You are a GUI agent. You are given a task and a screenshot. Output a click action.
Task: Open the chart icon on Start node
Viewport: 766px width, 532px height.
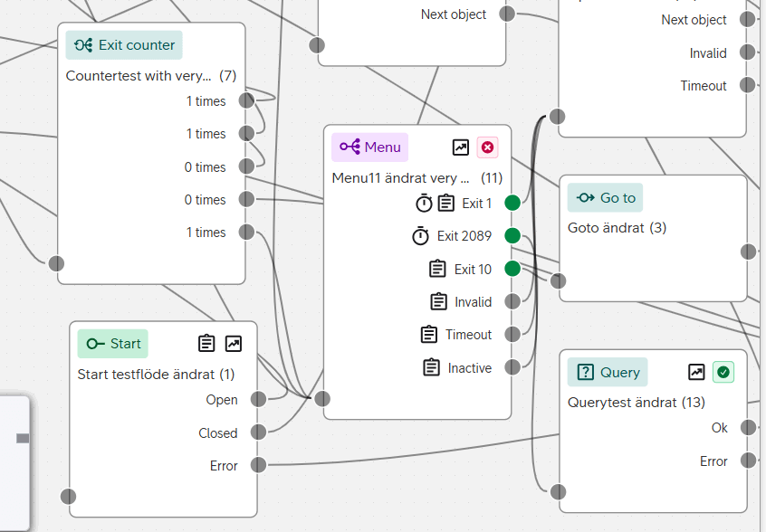pyautogui.click(x=234, y=344)
